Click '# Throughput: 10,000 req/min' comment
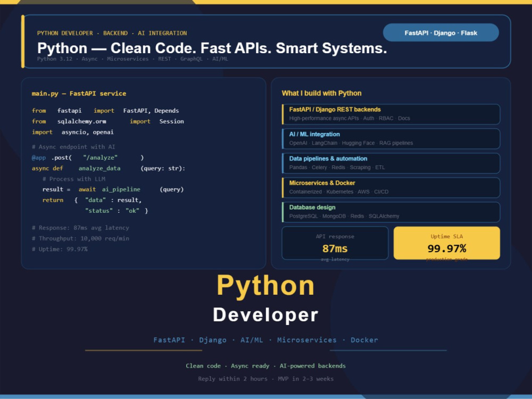The height and width of the screenshot is (399, 532). pyautogui.click(x=80, y=238)
